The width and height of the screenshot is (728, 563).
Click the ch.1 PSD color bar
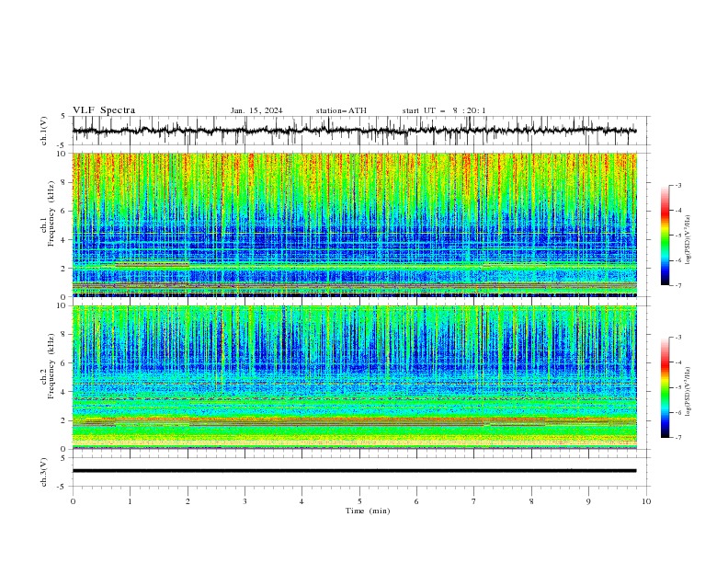665,236
